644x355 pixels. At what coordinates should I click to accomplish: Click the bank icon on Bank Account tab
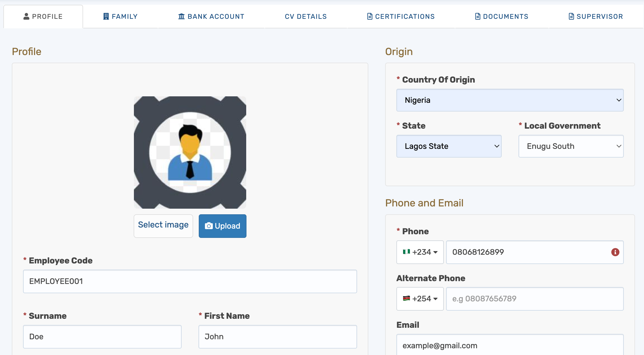[x=181, y=16]
